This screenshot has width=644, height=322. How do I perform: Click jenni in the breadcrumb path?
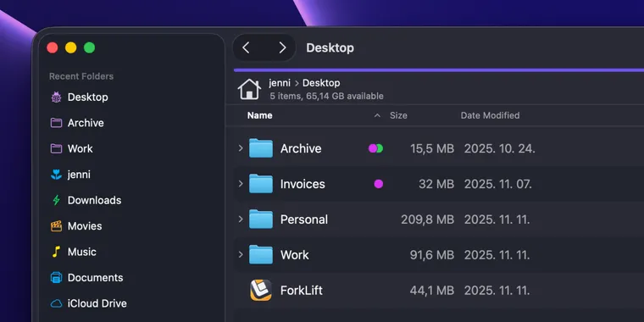(x=280, y=83)
